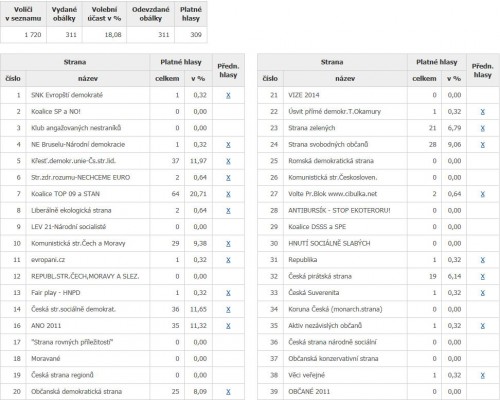Select the Moravané party row
500x400 pixels.
[x=122, y=359]
